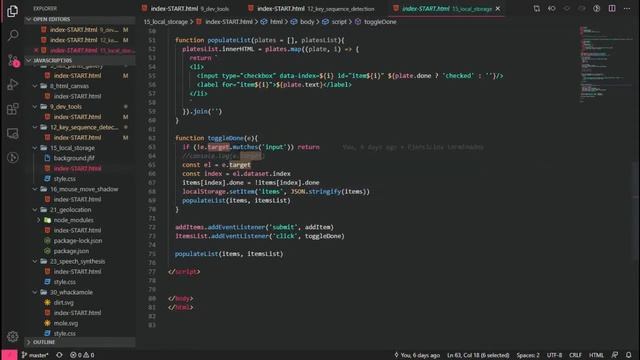Click 15_local_storage breadcrumb segment
The width and height of the screenshot is (640, 360).
166,22
